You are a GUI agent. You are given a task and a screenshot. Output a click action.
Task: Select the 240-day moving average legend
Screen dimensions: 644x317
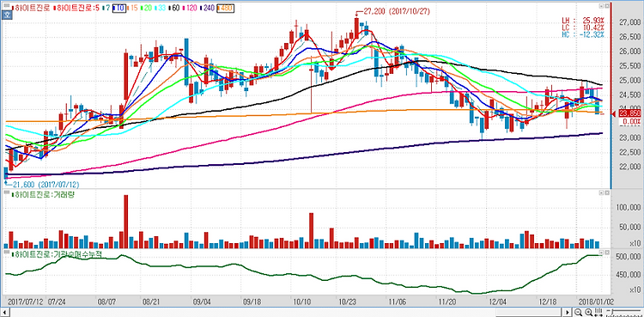click(208, 8)
